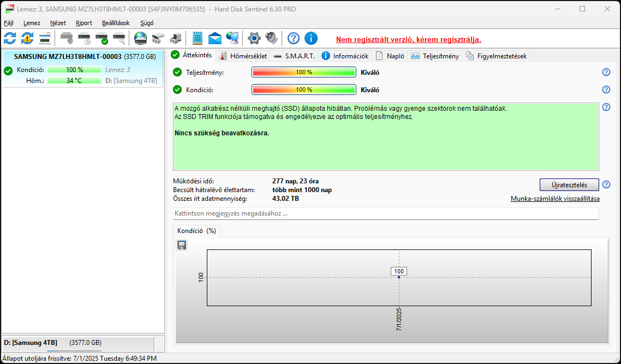Click the '43.02 TB' value
Viewport: 621px width, 364px height.
[x=285, y=199]
